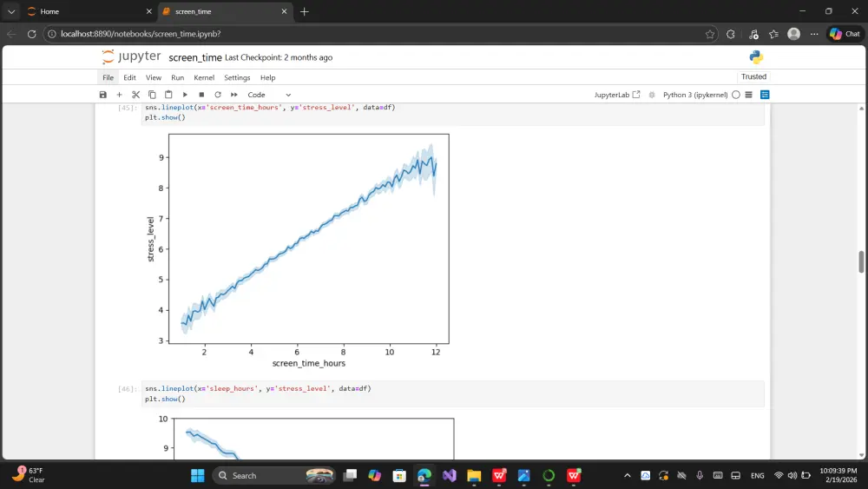The image size is (868, 489).
Task: Restart the kernel icon
Action: (218, 95)
